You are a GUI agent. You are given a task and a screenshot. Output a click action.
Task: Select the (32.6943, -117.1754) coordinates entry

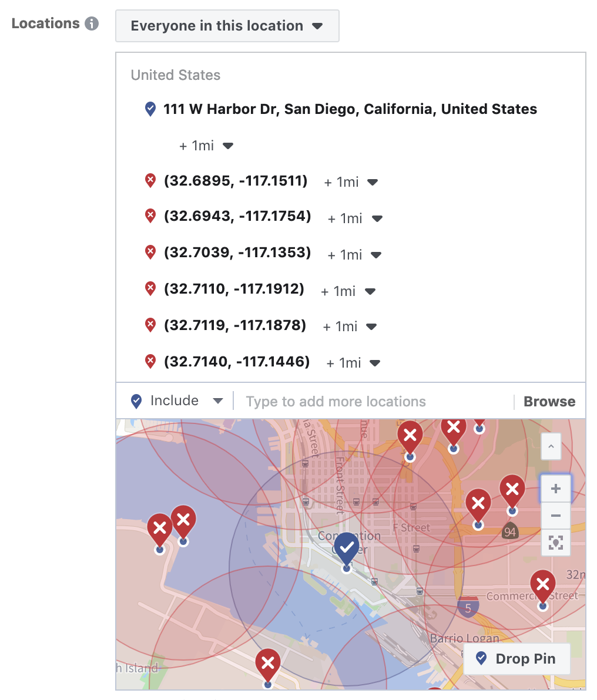pos(237,216)
